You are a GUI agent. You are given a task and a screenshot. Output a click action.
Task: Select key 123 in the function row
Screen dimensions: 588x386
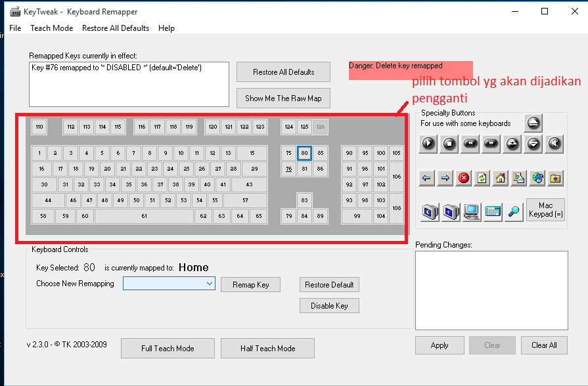pyautogui.click(x=260, y=127)
